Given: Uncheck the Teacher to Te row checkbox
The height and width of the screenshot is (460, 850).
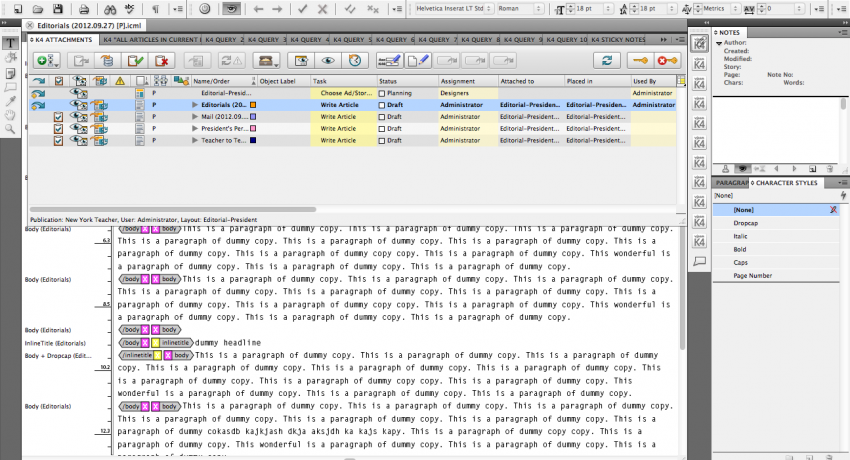Looking at the screenshot, I should click(59, 140).
